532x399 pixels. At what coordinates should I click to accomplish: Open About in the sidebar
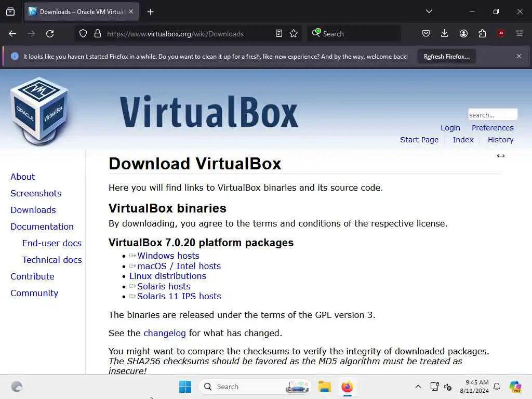(23, 177)
